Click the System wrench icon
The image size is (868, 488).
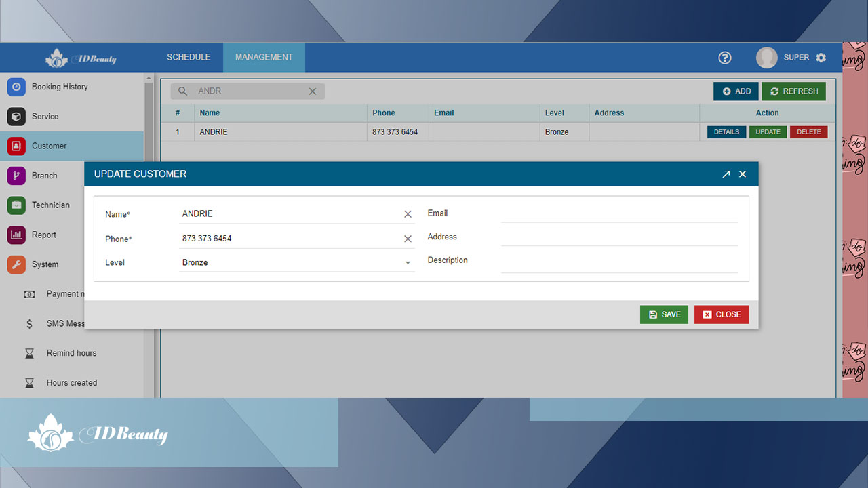click(x=16, y=264)
